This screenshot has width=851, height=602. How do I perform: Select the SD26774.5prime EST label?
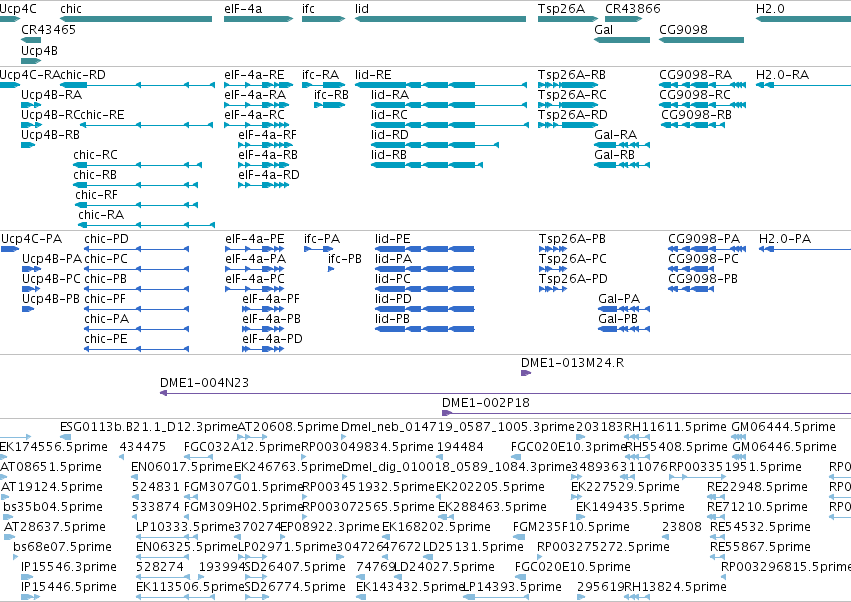295,587
